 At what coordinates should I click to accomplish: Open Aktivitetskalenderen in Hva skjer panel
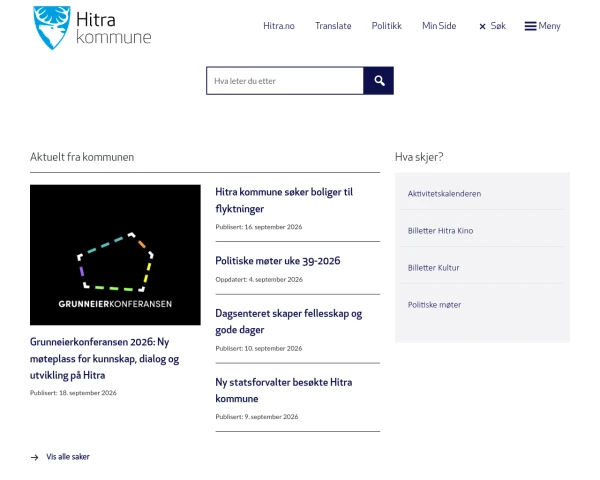click(x=444, y=194)
